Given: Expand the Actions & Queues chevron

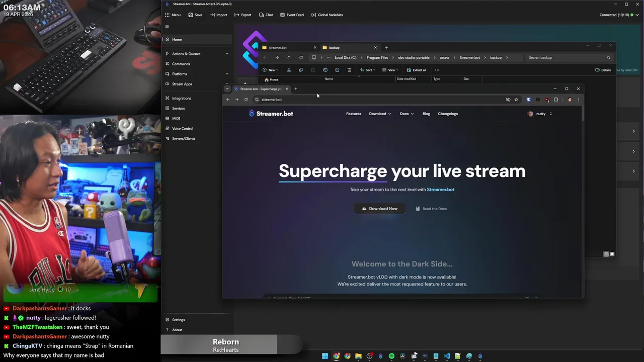Looking at the screenshot, I should tap(227, 54).
